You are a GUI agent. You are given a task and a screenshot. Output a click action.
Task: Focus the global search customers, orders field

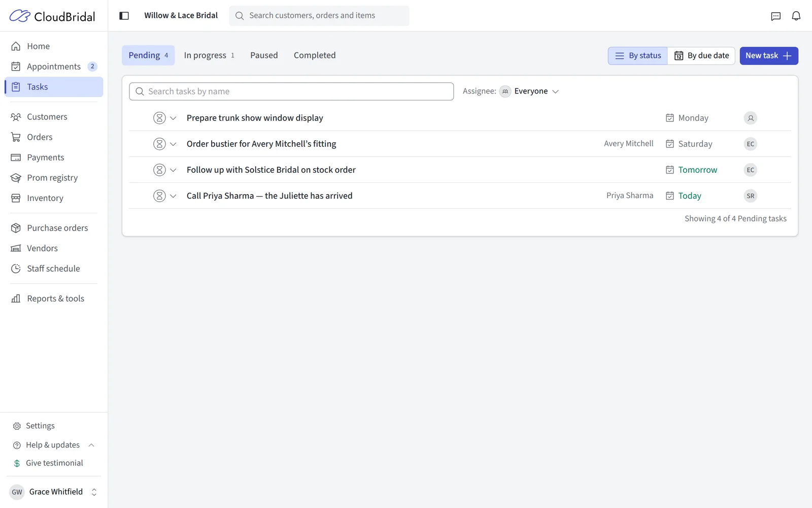pos(319,16)
